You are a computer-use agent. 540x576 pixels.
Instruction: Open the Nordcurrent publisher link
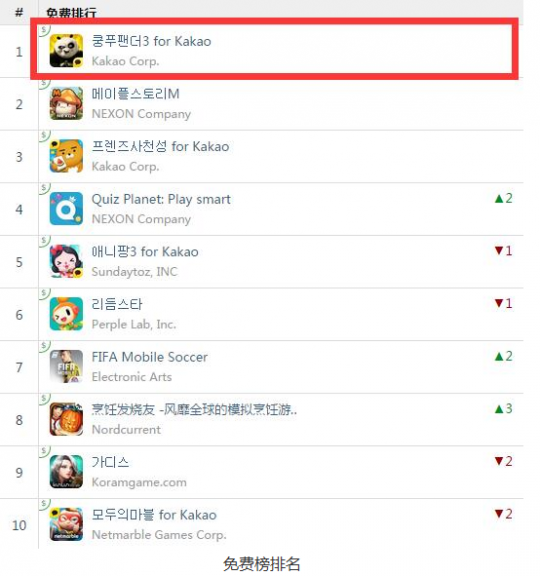coord(126,429)
